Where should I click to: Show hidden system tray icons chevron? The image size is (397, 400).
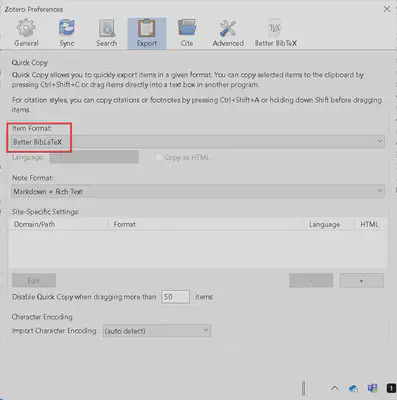pyautogui.click(x=335, y=388)
